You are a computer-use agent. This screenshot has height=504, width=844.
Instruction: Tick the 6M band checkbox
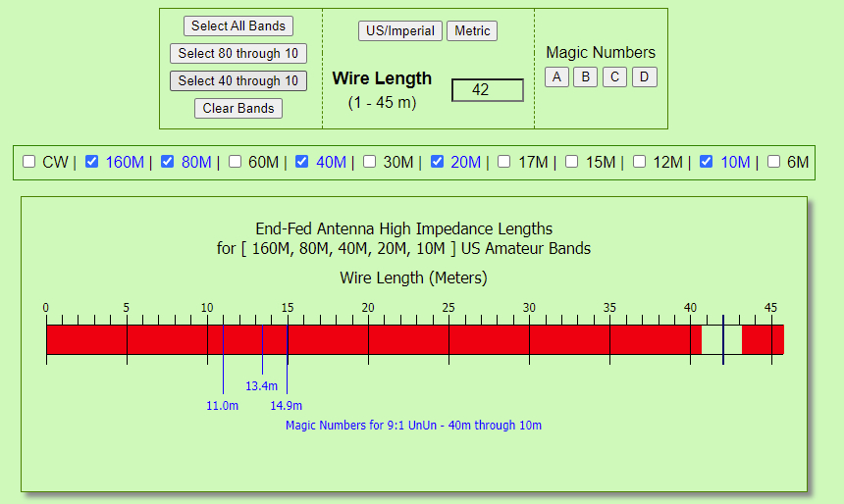pyautogui.click(x=774, y=162)
